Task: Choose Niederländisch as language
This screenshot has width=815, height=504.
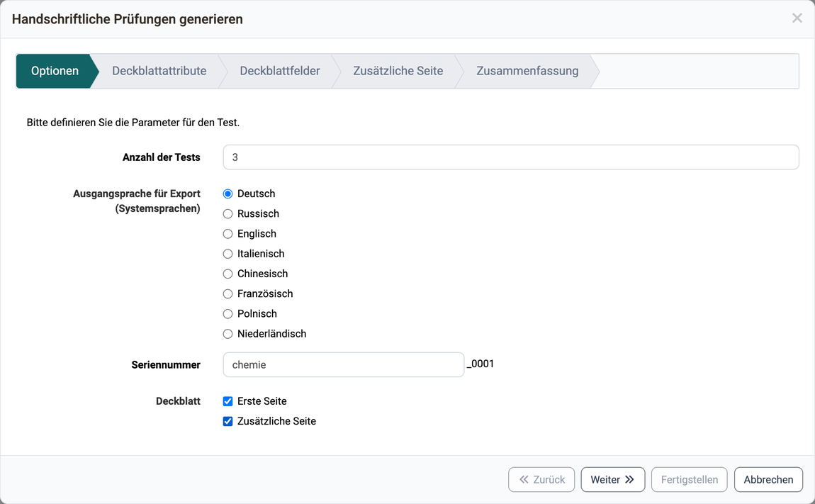Action: (227, 334)
